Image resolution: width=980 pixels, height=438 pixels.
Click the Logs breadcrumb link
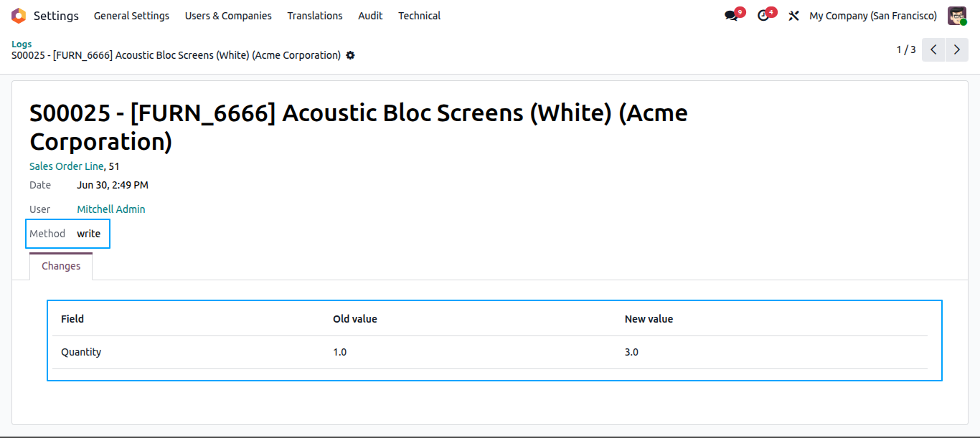click(x=22, y=44)
